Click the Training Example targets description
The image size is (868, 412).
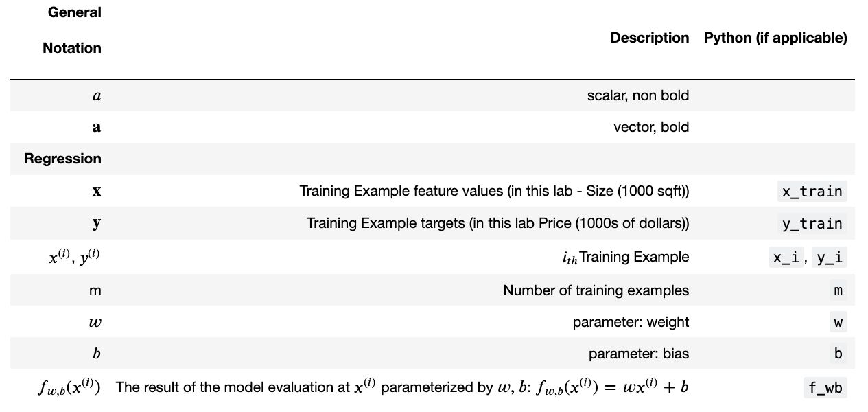(497, 223)
